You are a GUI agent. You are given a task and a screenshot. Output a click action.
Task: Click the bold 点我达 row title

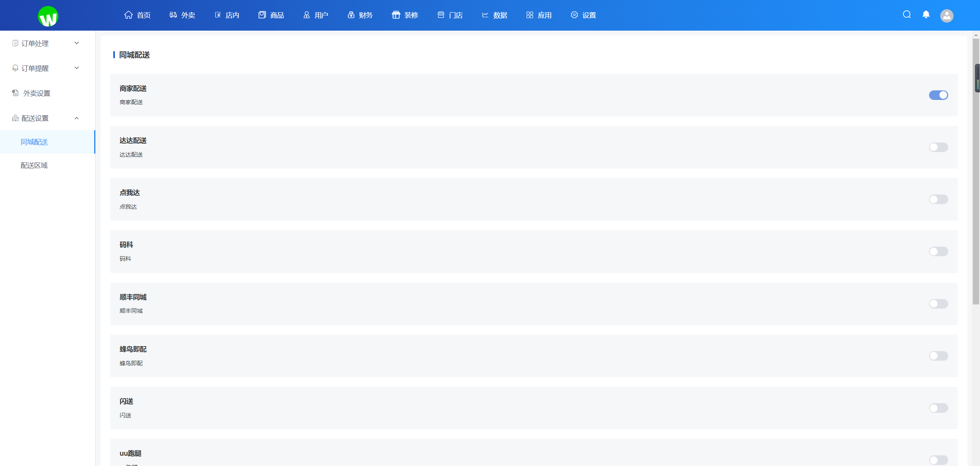(130, 193)
